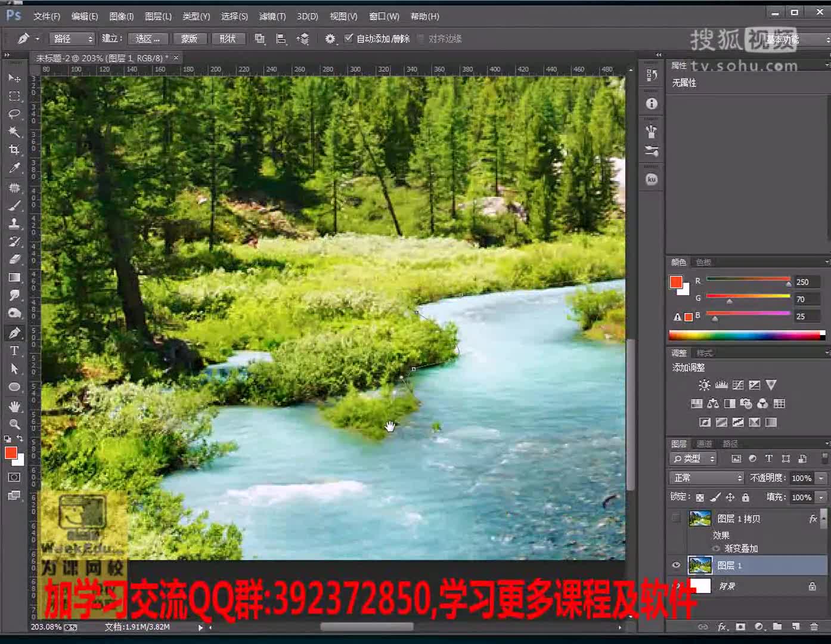This screenshot has height=644, width=831.
Task: Click 选区... button
Action: (x=147, y=39)
